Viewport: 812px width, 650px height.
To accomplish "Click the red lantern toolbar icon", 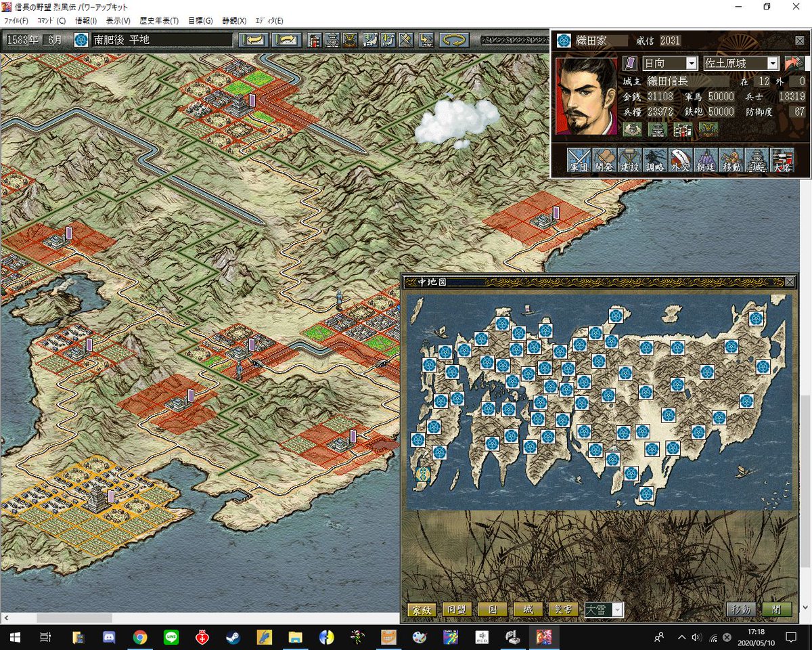I will (315, 40).
